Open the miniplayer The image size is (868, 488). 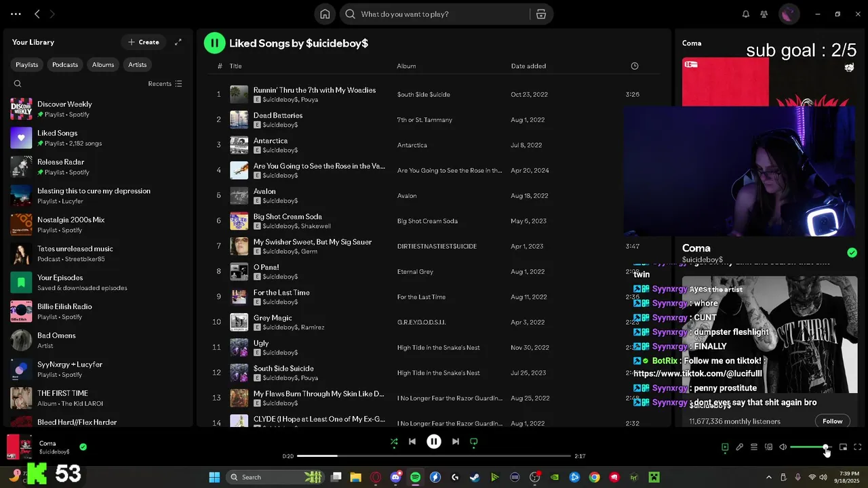click(x=843, y=447)
